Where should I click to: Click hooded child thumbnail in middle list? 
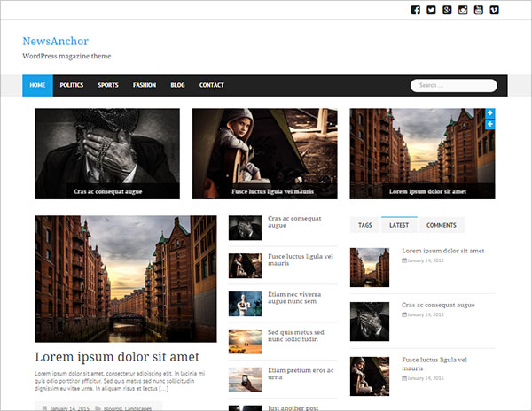point(245,266)
